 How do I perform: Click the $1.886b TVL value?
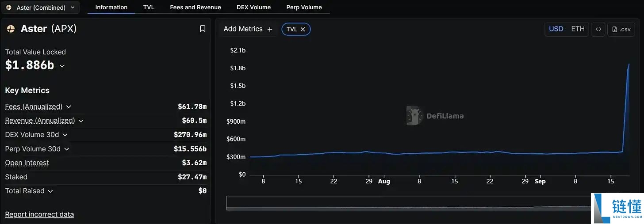[30, 65]
